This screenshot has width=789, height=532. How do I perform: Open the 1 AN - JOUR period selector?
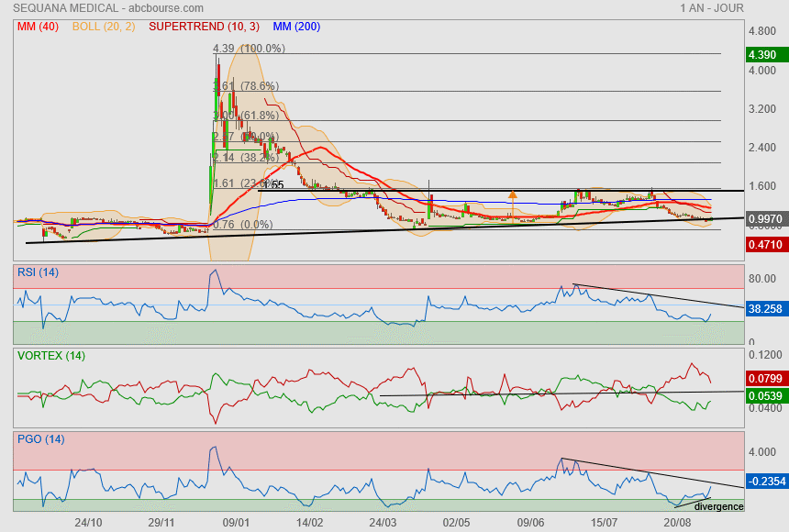(712, 8)
